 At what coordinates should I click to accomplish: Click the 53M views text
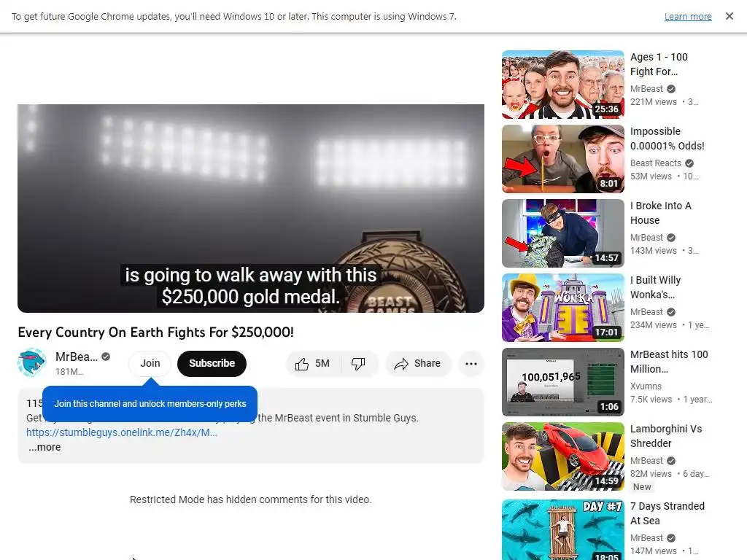(x=651, y=176)
